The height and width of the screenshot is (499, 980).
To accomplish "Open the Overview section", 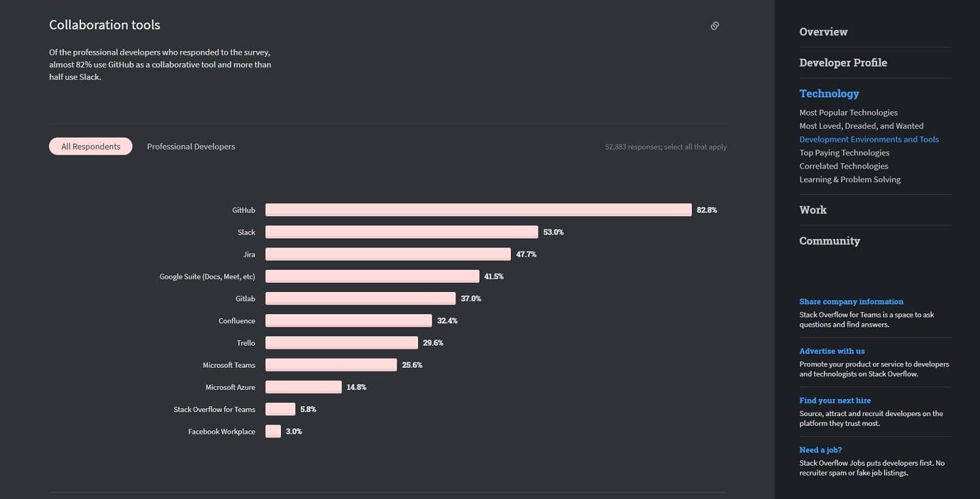I will coord(823,31).
